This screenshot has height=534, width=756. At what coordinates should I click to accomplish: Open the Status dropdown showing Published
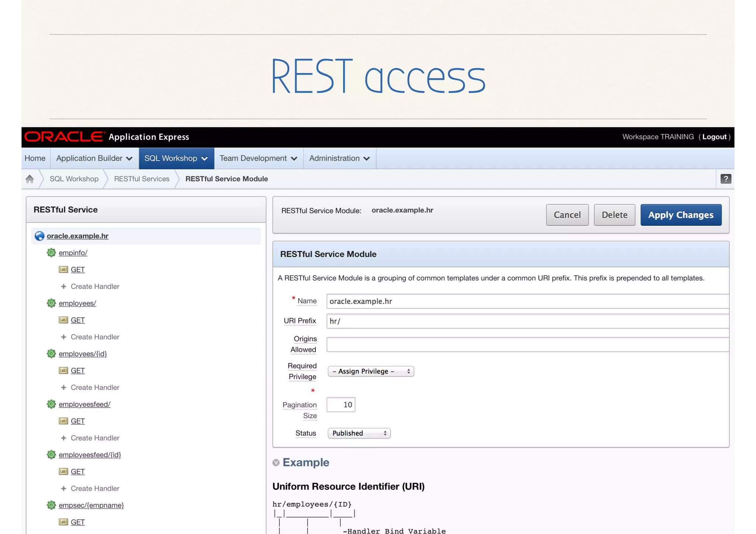coord(359,433)
